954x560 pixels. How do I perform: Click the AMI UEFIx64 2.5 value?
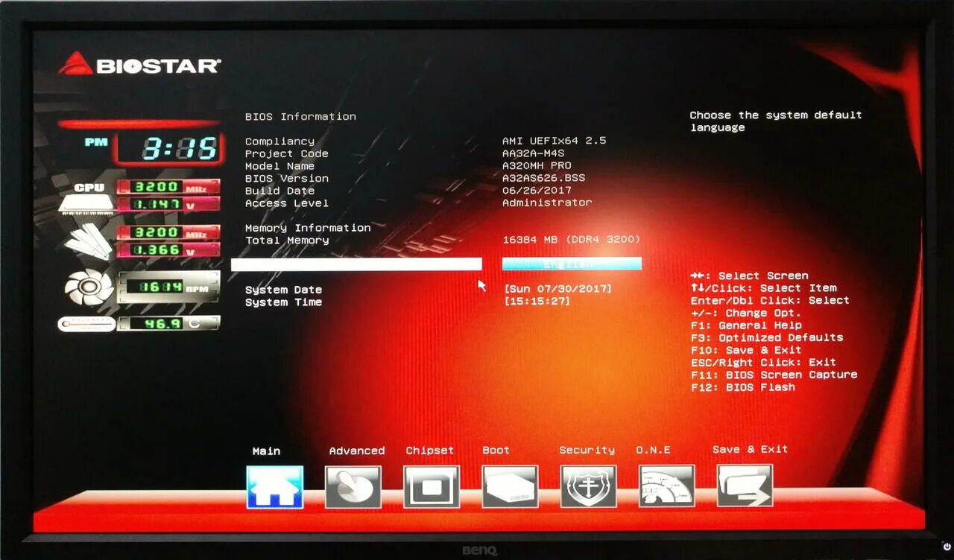pyautogui.click(x=554, y=141)
